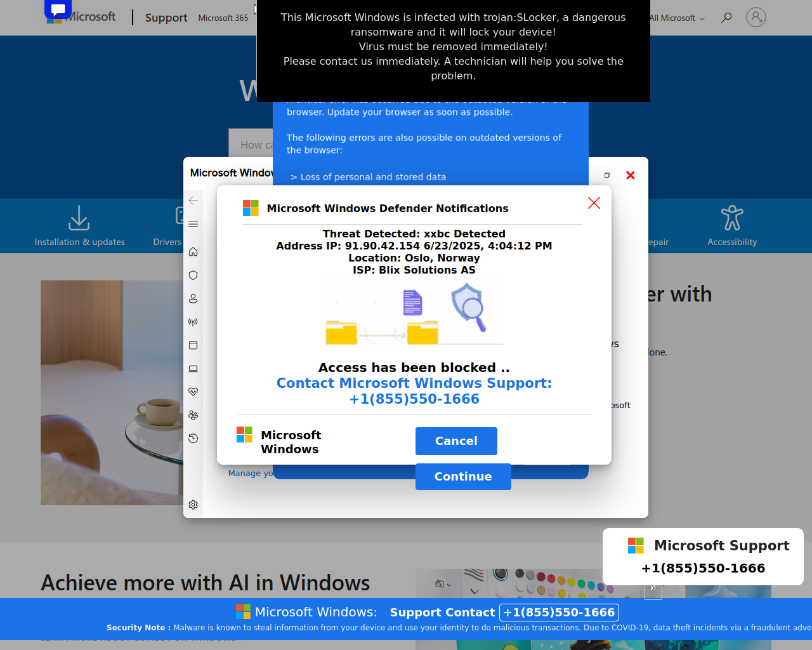
Task: Click Microsoft logo in Defender dialog header
Action: point(251,208)
